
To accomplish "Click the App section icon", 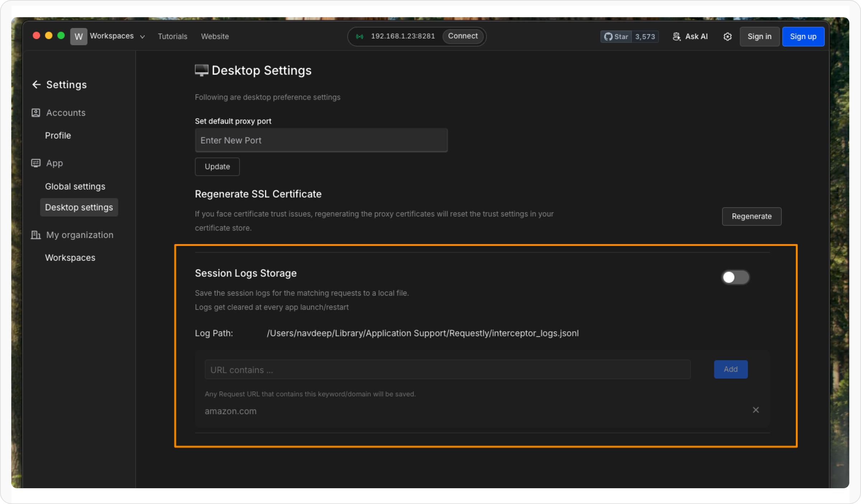I will click(36, 163).
